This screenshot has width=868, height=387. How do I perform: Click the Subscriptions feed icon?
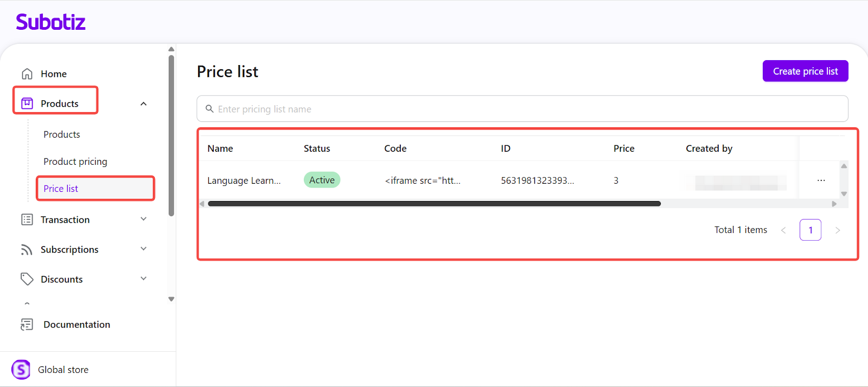tap(27, 249)
